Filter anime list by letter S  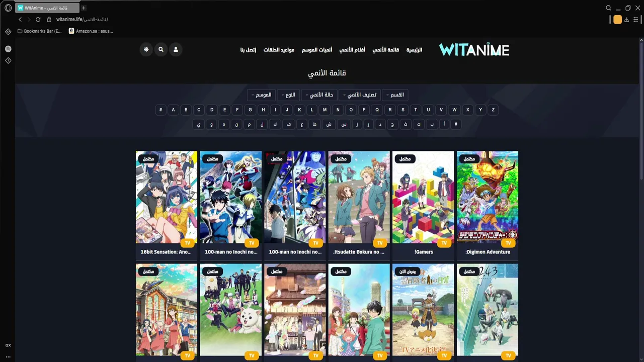click(x=403, y=110)
